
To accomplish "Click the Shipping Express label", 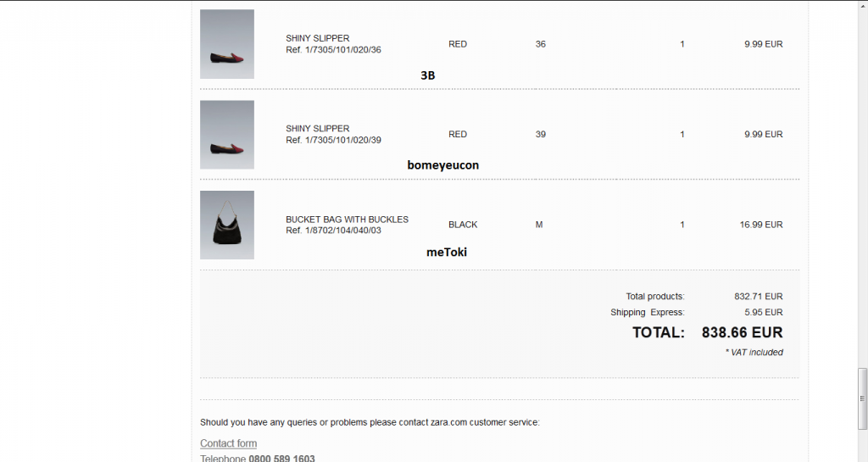I will (647, 312).
